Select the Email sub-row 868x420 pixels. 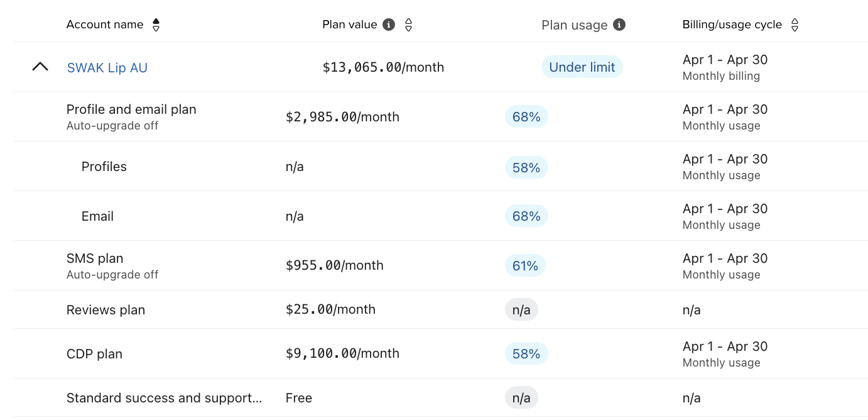click(x=97, y=216)
